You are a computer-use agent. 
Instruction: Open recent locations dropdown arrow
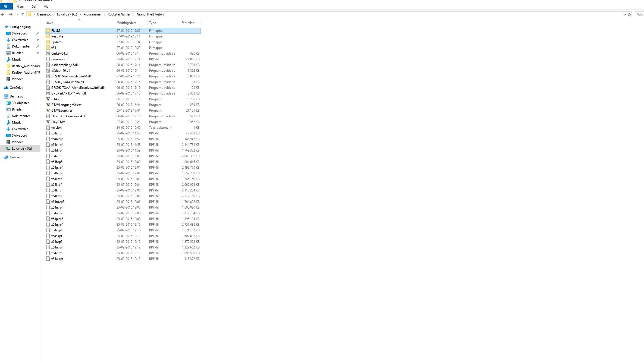point(17,14)
